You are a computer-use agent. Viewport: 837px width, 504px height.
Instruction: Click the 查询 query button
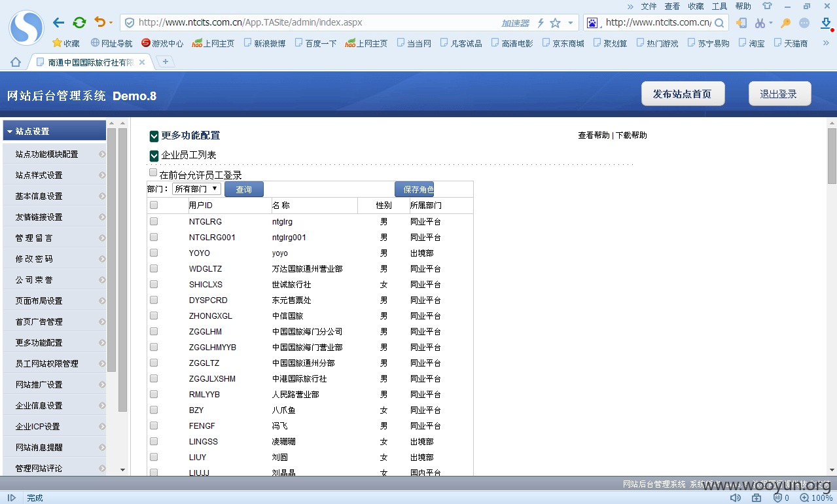244,189
